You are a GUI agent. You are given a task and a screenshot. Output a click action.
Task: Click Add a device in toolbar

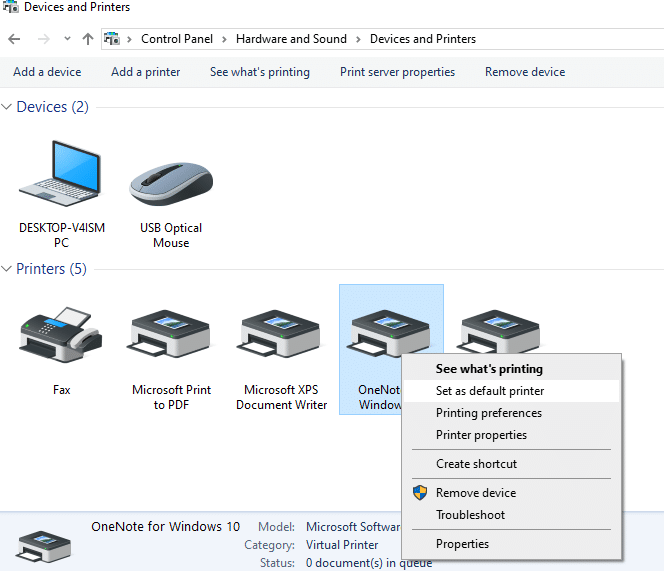point(47,72)
